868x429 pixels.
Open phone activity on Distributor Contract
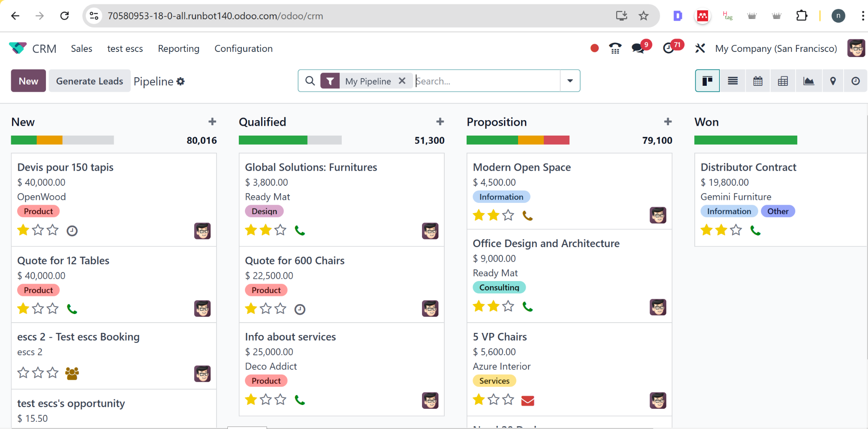point(755,231)
